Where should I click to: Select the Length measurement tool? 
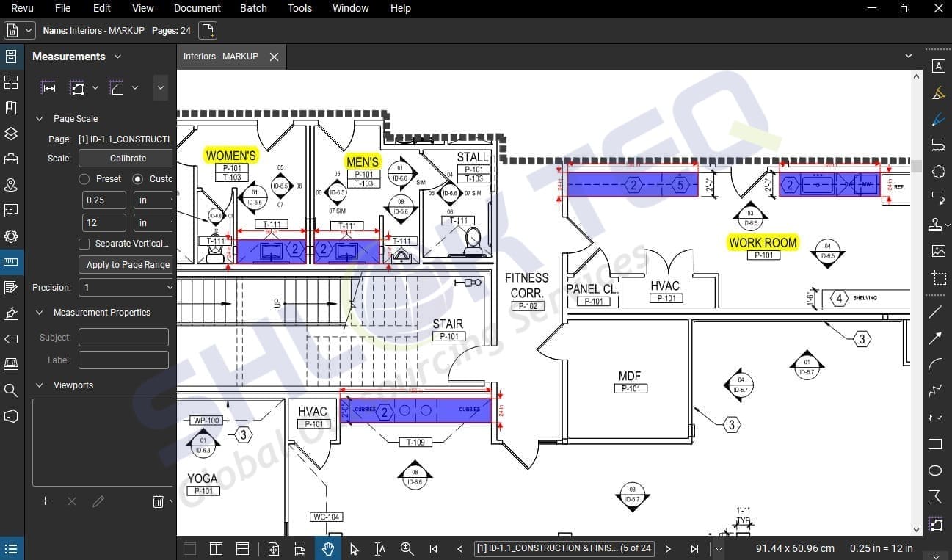coord(48,88)
